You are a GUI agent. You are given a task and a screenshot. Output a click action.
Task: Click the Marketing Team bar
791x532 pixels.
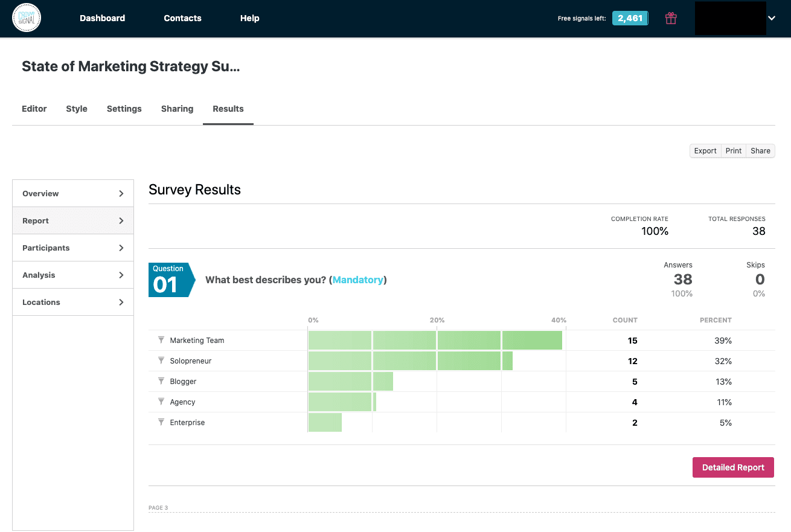435,340
